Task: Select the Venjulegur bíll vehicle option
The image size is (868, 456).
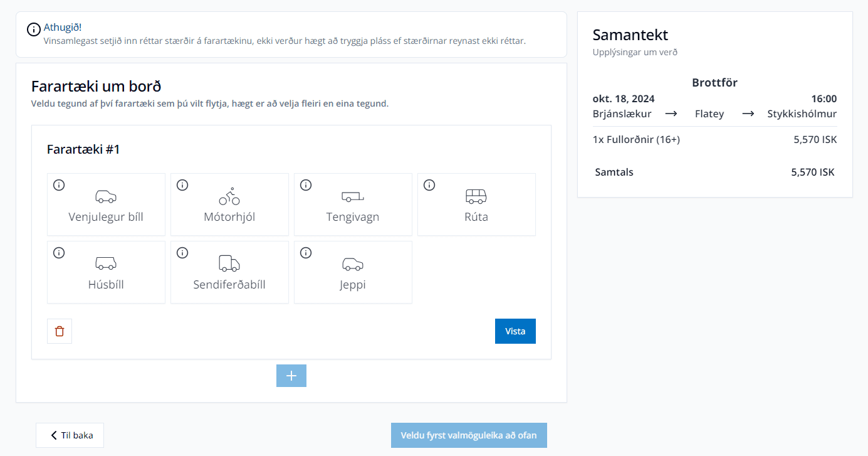Action: pos(106,204)
